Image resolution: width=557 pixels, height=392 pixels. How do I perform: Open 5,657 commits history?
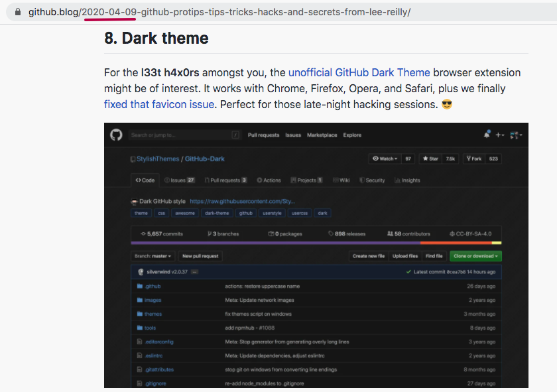162,234
